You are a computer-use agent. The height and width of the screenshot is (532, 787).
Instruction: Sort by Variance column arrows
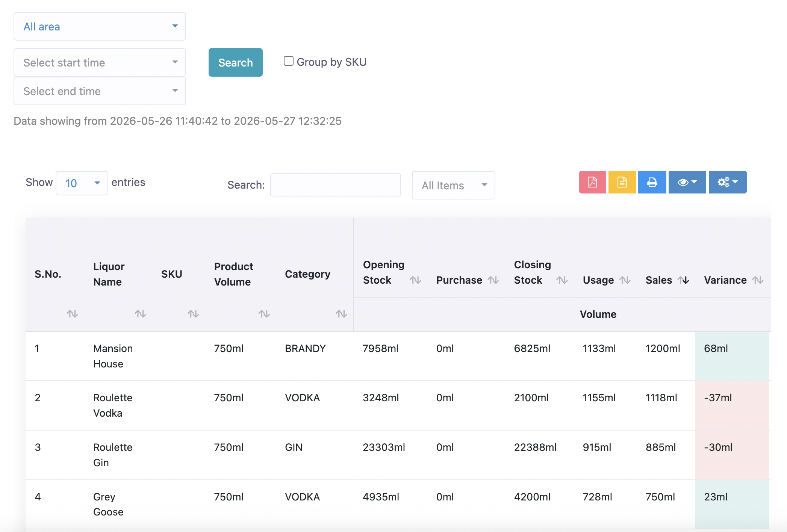tap(758, 280)
